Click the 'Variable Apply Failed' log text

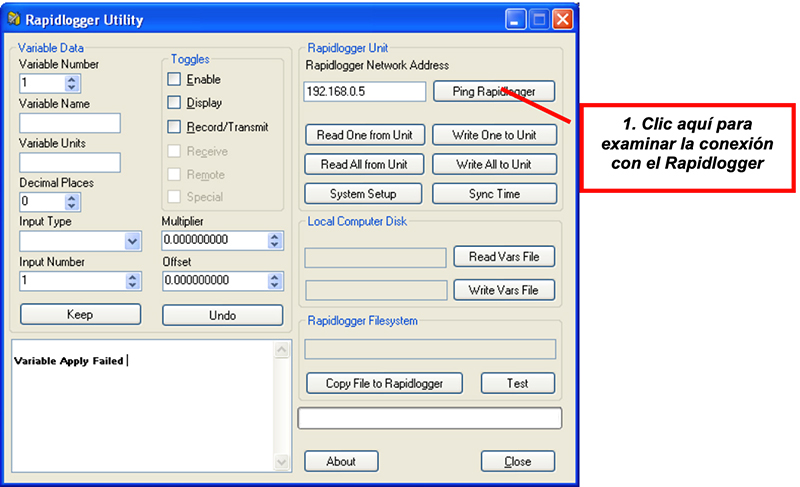[69, 361]
